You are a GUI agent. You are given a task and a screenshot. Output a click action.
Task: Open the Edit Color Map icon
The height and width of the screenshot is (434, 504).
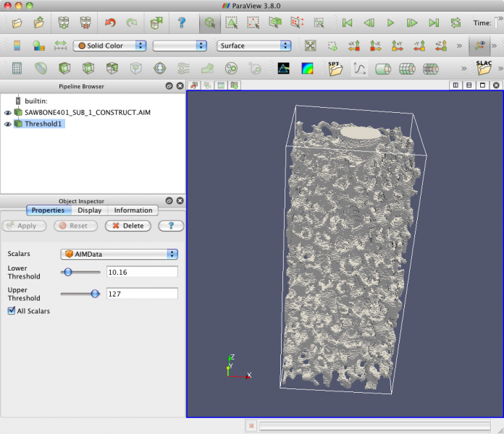(x=39, y=46)
